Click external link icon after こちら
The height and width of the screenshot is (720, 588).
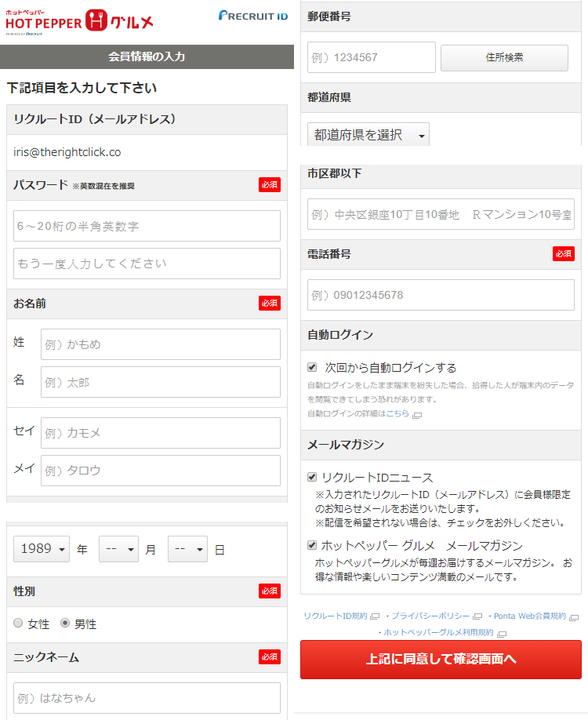click(x=417, y=415)
